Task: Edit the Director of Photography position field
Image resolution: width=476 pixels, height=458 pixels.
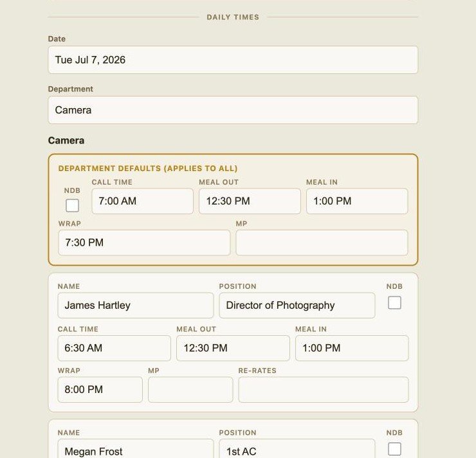Action: tap(297, 306)
